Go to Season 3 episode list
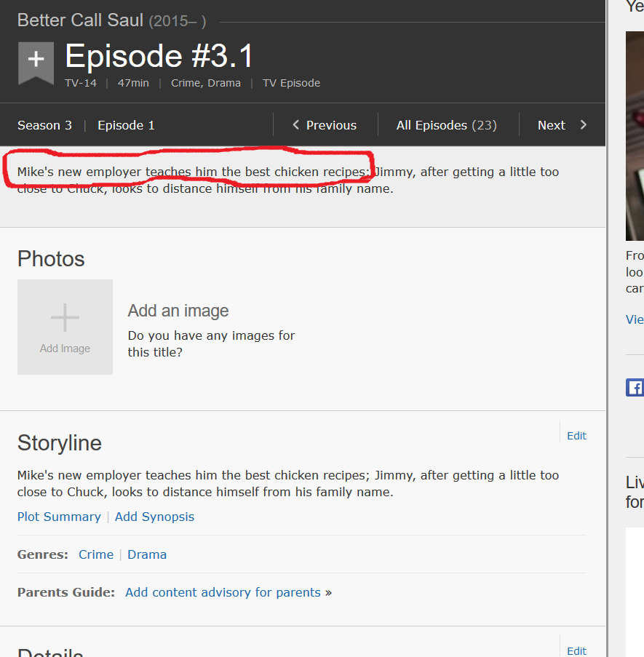 pyautogui.click(x=44, y=125)
